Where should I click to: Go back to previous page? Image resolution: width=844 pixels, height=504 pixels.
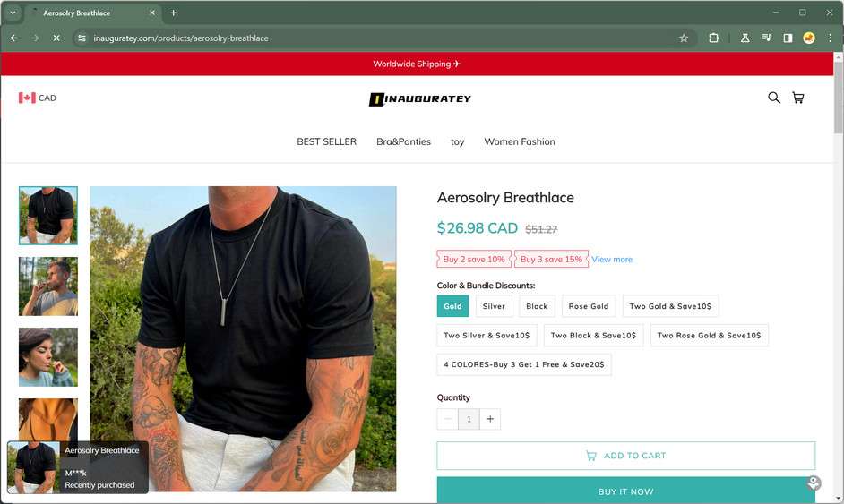(x=14, y=38)
